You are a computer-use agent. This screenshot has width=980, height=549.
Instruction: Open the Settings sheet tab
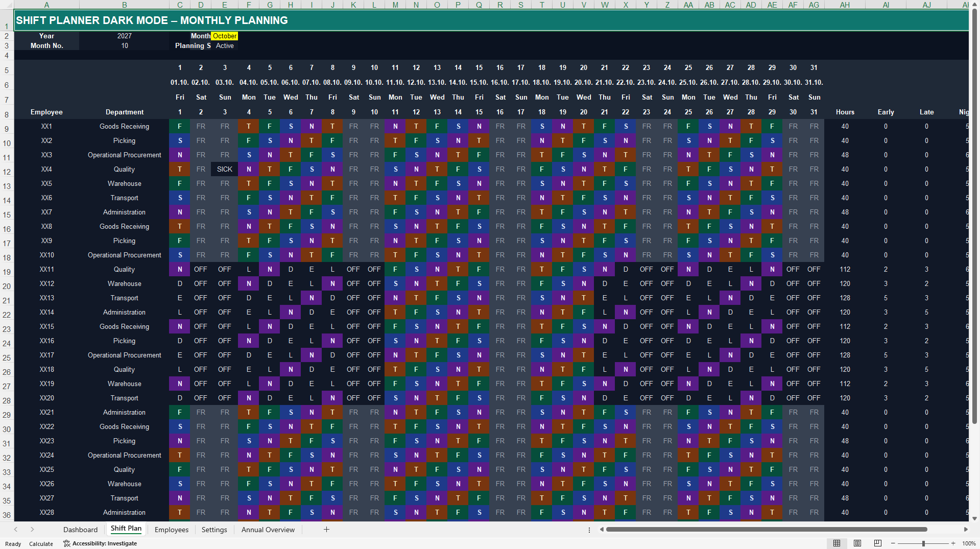(x=214, y=530)
